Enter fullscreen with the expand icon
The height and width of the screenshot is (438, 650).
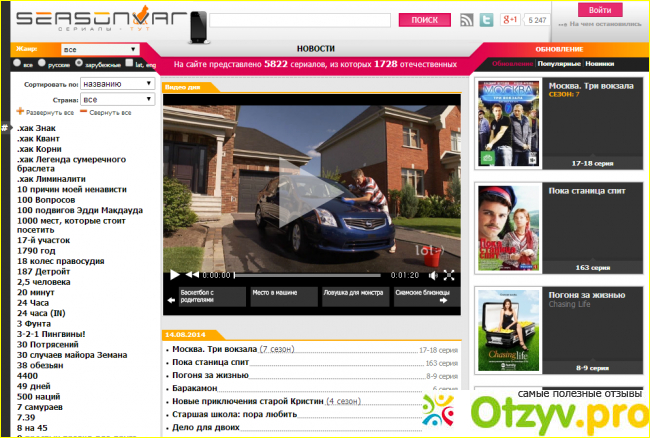pyautogui.click(x=449, y=274)
